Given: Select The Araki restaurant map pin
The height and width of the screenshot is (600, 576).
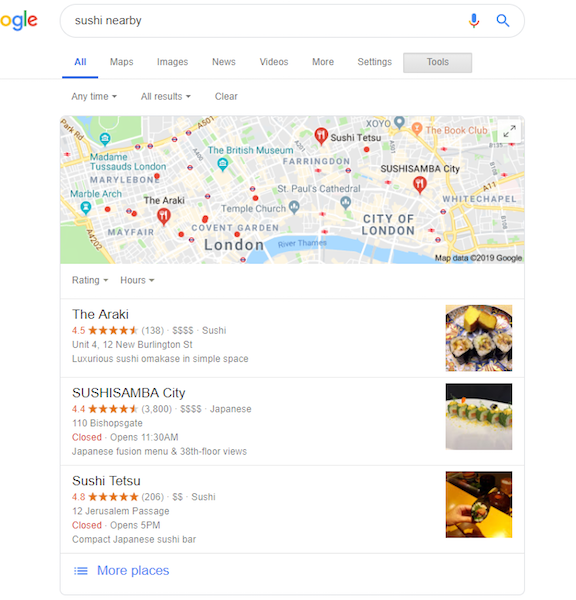Looking at the screenshot, I should [164, 217].
